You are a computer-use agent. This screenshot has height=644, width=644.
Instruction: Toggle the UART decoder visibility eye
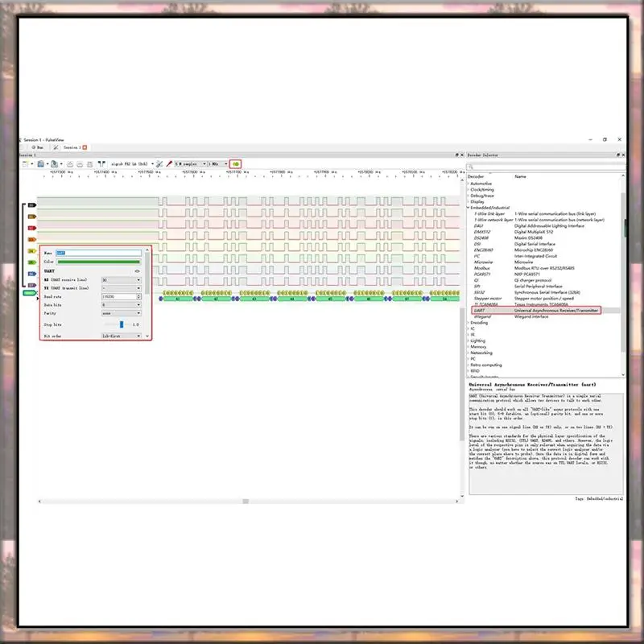[x=137, y=271]
